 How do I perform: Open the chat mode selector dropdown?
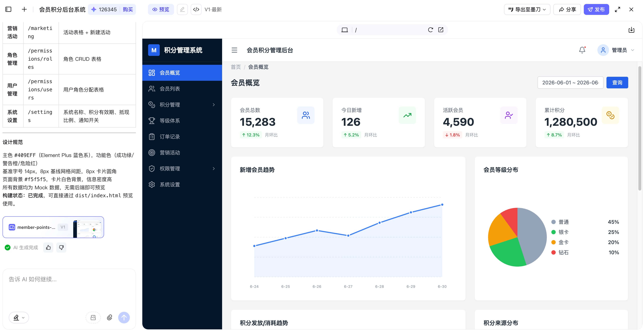tap(19, 318)
